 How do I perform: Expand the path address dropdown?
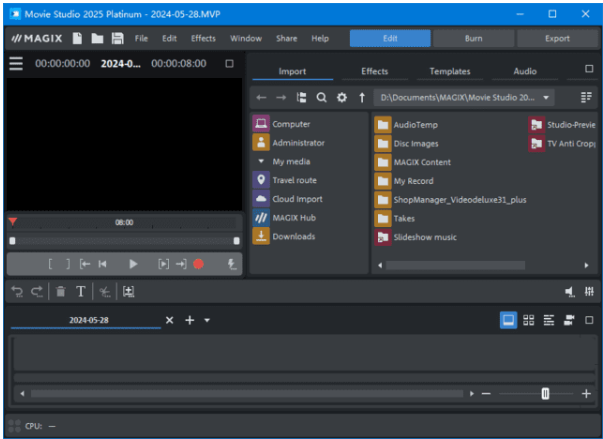[x=546, y=98]
